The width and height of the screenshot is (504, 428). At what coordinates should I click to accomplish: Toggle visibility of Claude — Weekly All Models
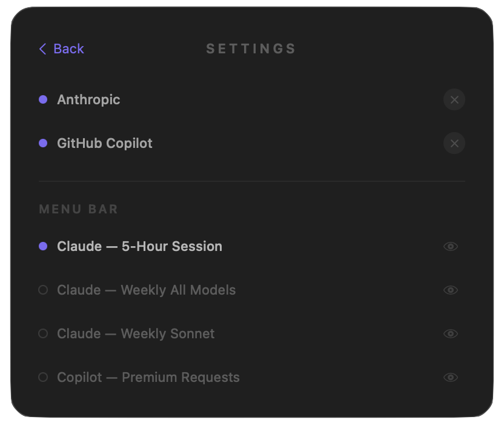451,290
